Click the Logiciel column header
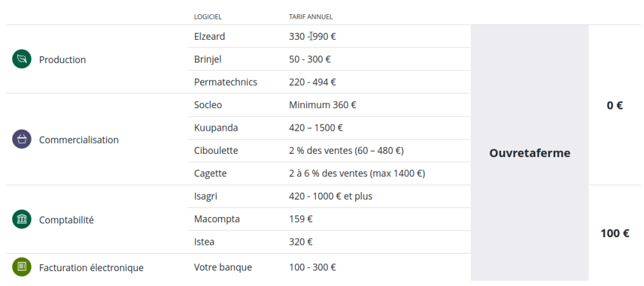The image size is (644, 286). pos(207,17)
